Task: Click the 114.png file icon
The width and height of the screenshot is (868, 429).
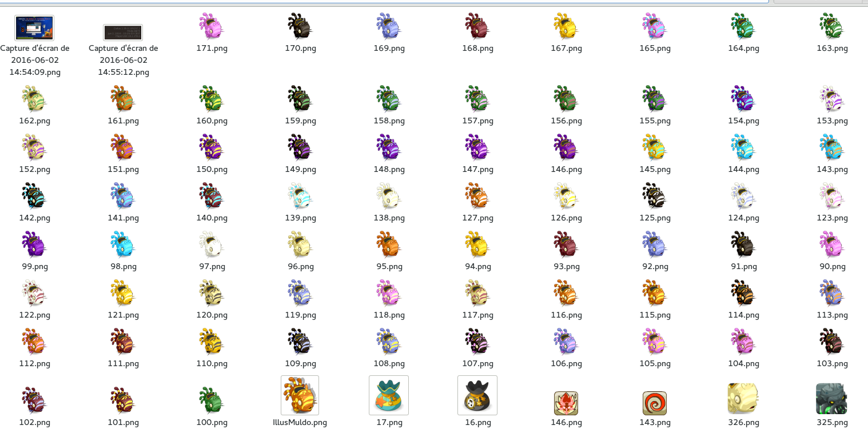Action: (743, 293)
